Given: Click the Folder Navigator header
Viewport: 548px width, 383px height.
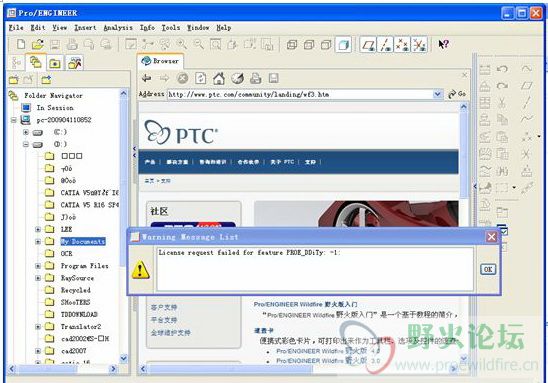Looking at the screenshot, I should [53, 95].
